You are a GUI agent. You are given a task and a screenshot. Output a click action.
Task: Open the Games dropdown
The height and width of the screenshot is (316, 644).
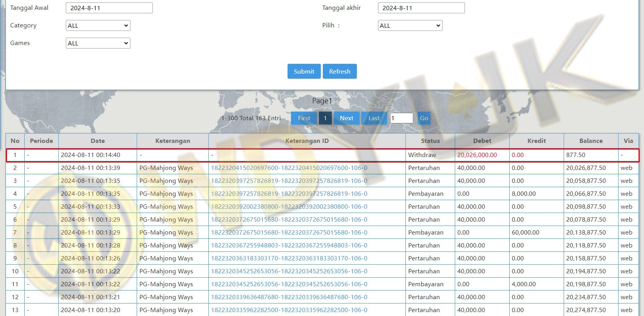(x=98, y=43)
